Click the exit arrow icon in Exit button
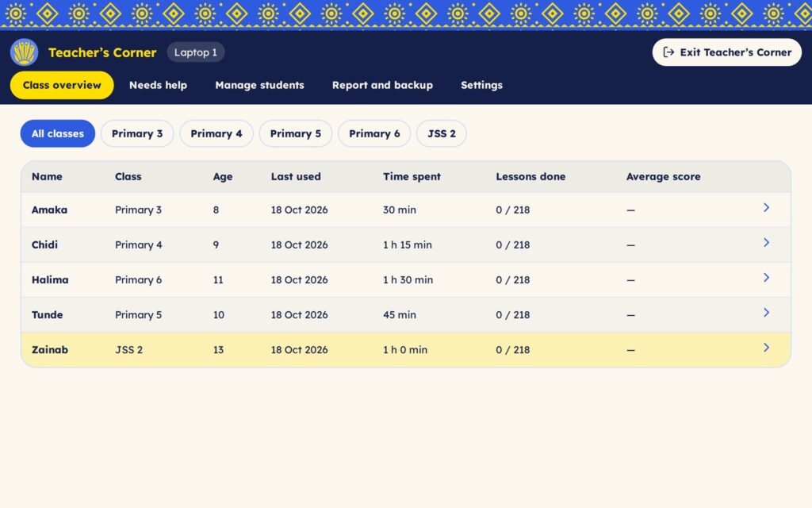The width and height of the screenshot is (812, 508). pos(668,52)
